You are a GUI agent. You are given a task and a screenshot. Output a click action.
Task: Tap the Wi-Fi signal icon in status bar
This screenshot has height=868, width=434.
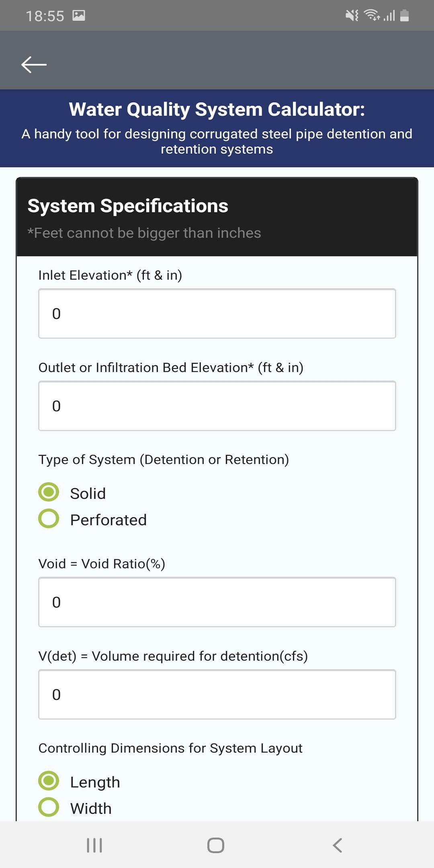[372, 15]
